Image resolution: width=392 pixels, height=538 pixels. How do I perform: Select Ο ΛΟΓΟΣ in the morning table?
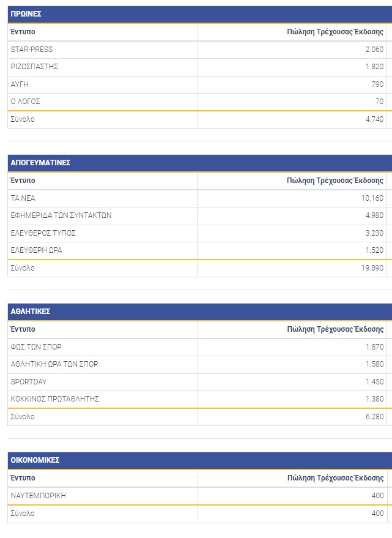26,102
